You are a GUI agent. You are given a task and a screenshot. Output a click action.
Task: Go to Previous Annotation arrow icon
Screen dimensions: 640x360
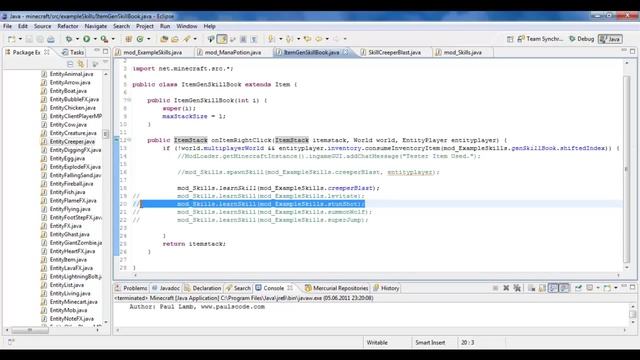click(x=289, y=39)
